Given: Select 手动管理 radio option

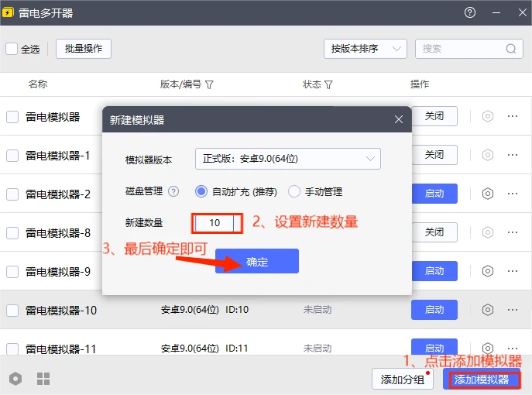Looking at the screenshot, I should coord(294,192).
